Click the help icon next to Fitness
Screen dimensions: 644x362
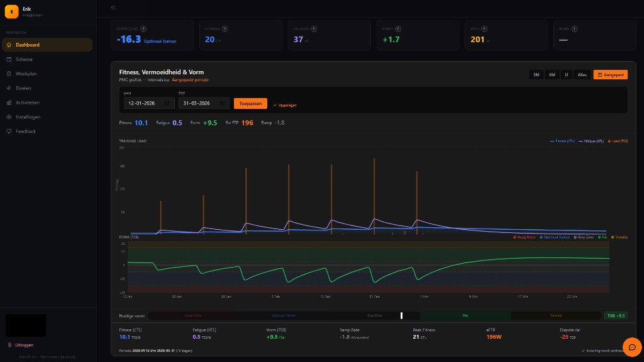[x=225, y=28]
